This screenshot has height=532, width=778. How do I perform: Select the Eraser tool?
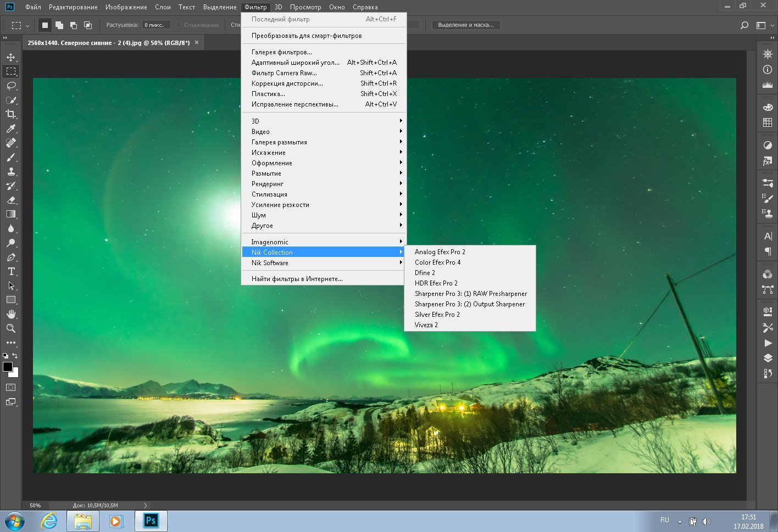tap(11, 200)
